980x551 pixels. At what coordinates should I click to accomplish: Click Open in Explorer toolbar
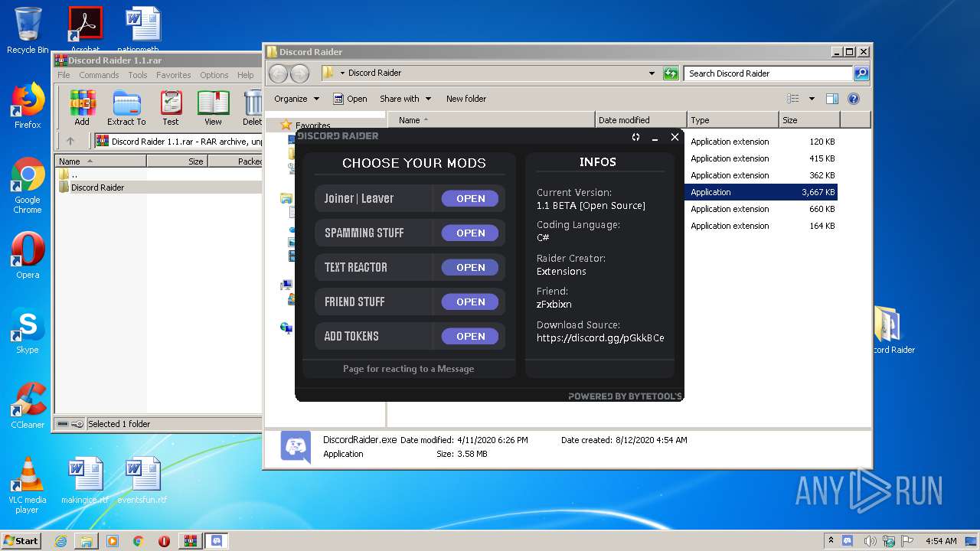point(350,99)
